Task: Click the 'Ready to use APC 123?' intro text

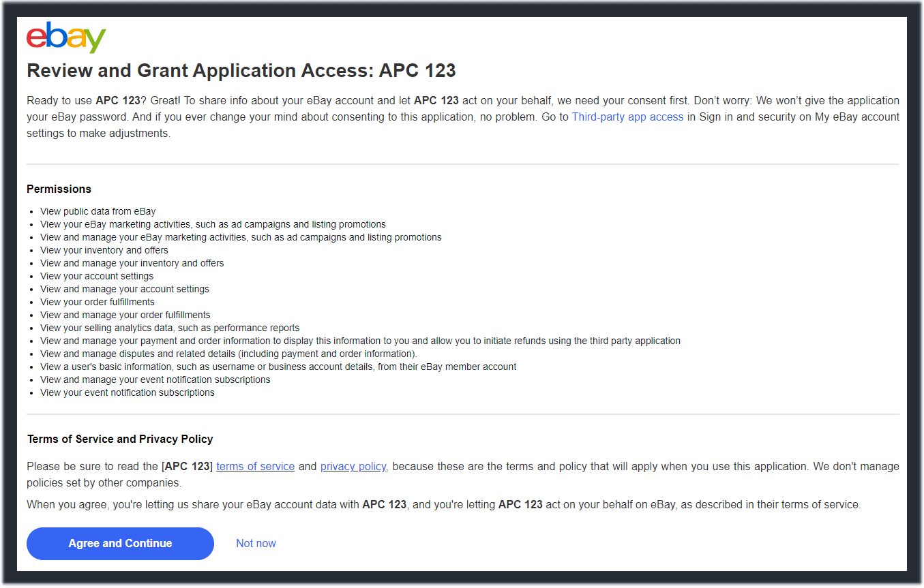Action: (x=463, y=117)
